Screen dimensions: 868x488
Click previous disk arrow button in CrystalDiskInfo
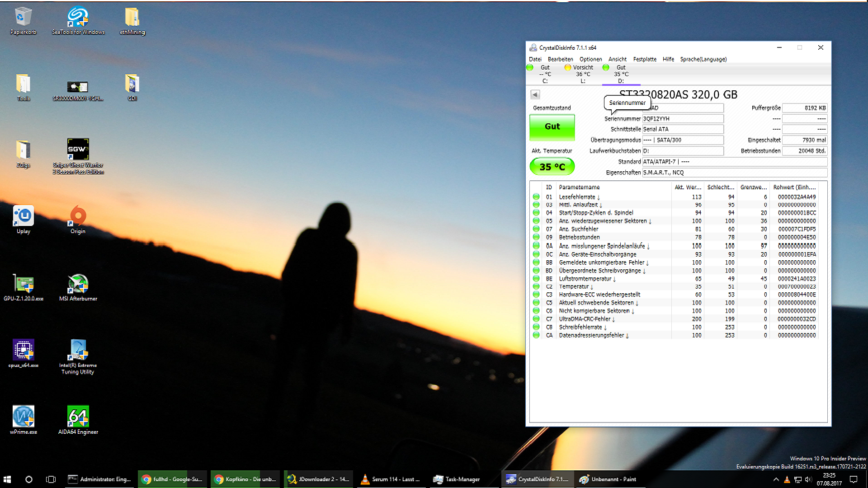(x=535, y=94)
